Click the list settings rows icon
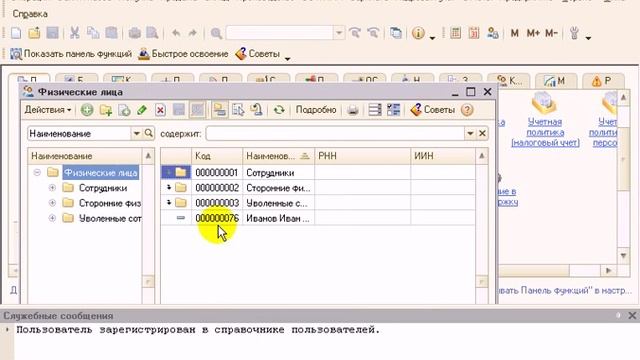Image resolution: width=640 pixels, height=360 pixels. coord(375,110)
